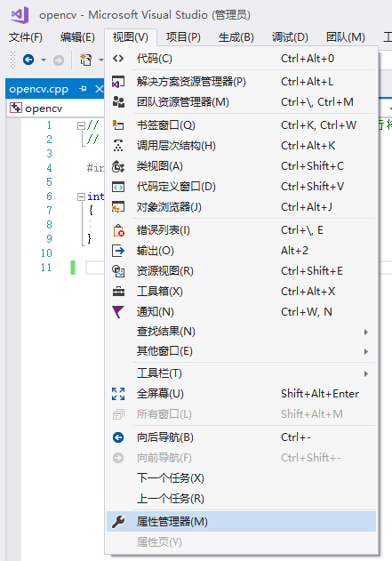392x561 pixels.
Task: Click the 代码定义窗口 code definition icon
Action: pyautogui.click(x=118, y=187)
